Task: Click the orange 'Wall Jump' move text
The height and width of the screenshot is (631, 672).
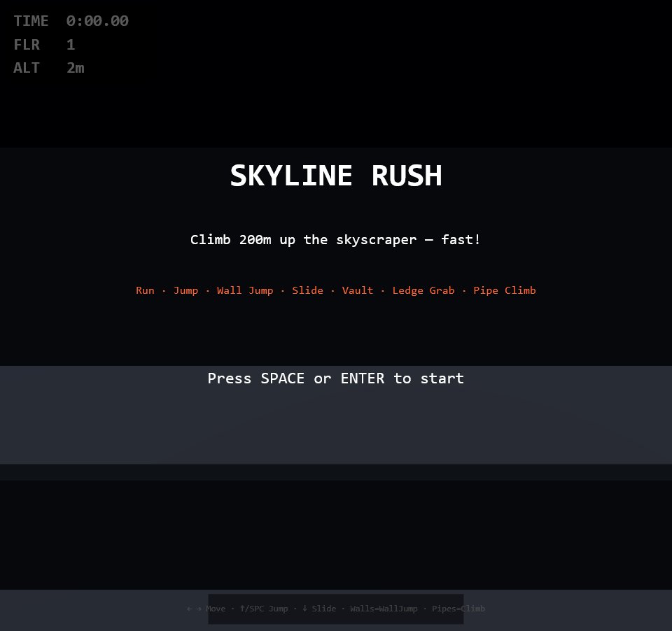Action: [245, 290]
